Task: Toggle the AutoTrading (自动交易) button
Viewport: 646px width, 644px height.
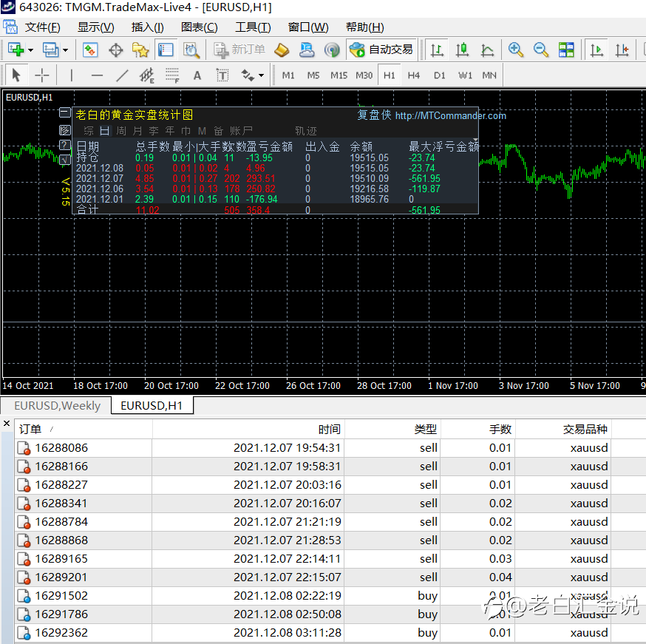Action: click(x=382, y=50)
